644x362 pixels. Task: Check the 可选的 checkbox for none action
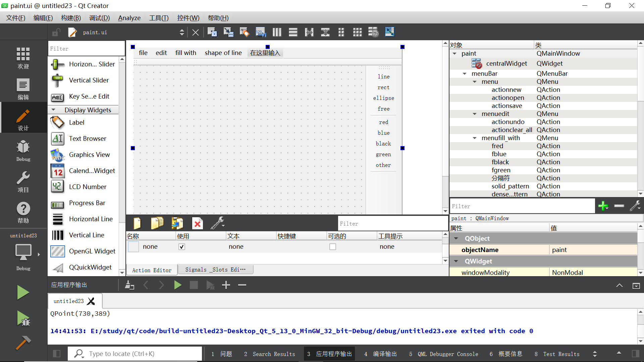tap(333, 246)
